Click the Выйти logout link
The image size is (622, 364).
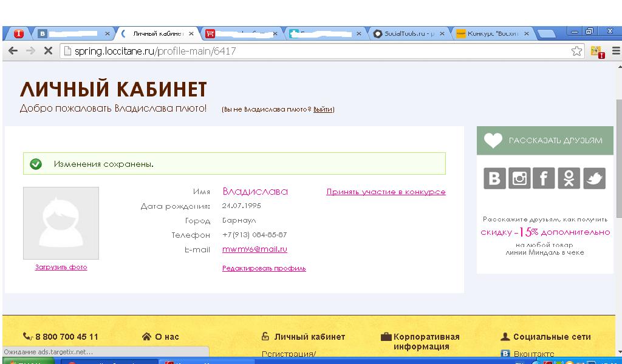323,109
